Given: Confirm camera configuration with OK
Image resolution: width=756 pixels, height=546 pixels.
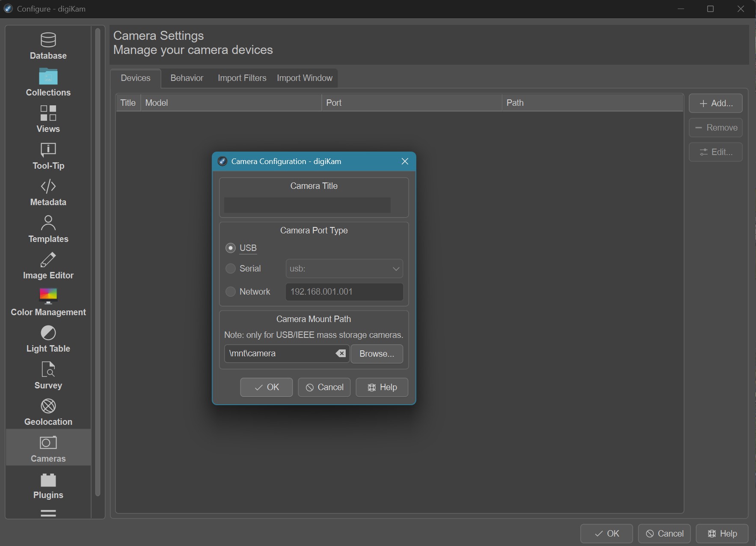Looking at the screenshot, I should (x=266, y=387).
